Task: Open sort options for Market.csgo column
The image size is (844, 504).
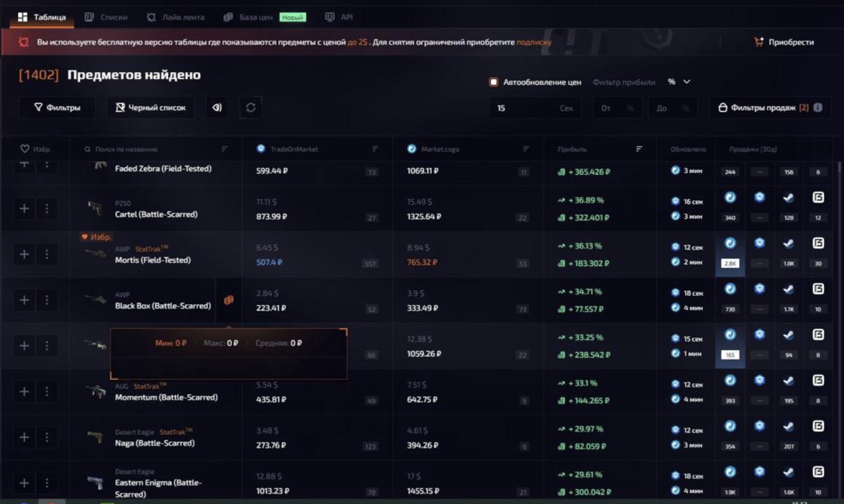Action: point(526,149)
